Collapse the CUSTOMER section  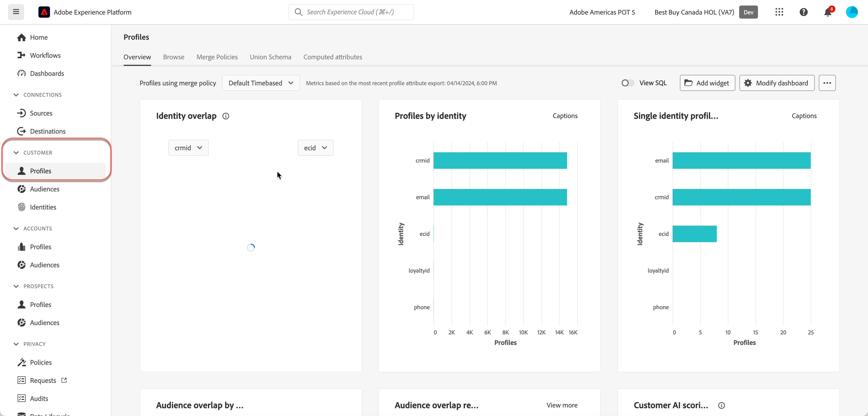pos(16,153)
